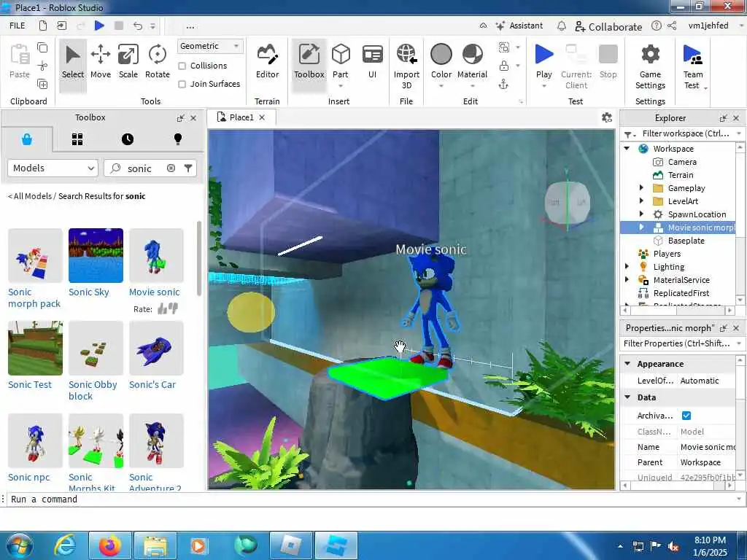The width and height of the screenshot is (747, 560).
Task: Expand the Movie sonic morph model
Action: [641, 227]
